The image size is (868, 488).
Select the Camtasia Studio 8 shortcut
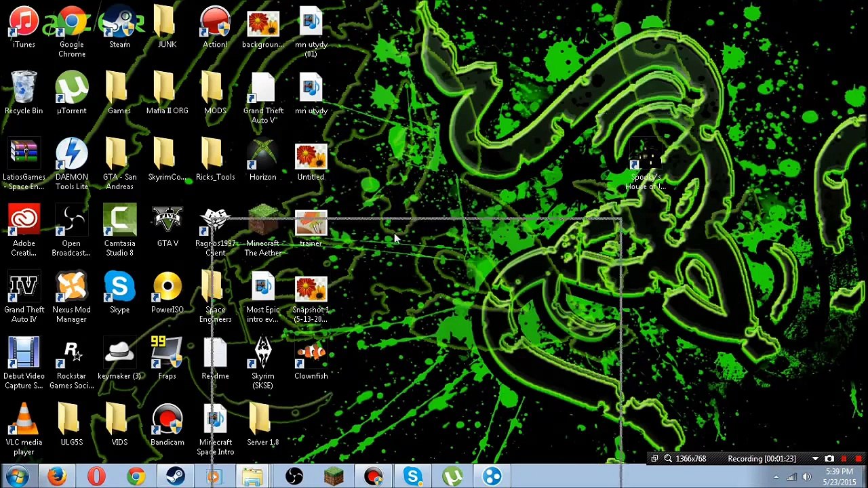[119, 231]
